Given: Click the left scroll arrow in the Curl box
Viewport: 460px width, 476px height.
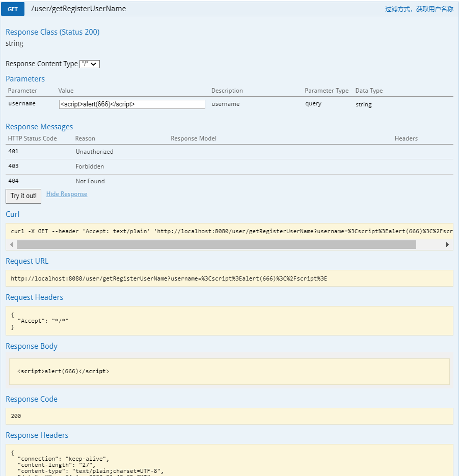Looking at the screenshot, I should [11, 244].
